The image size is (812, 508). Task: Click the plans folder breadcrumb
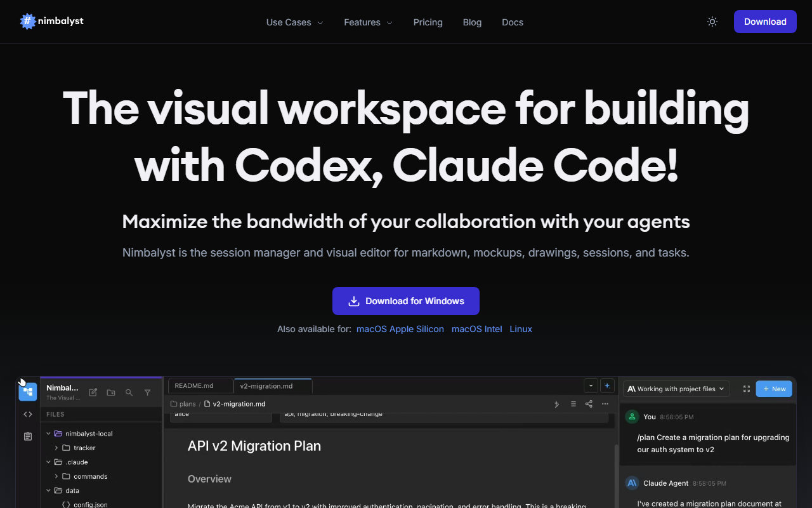tap(183, 404)
